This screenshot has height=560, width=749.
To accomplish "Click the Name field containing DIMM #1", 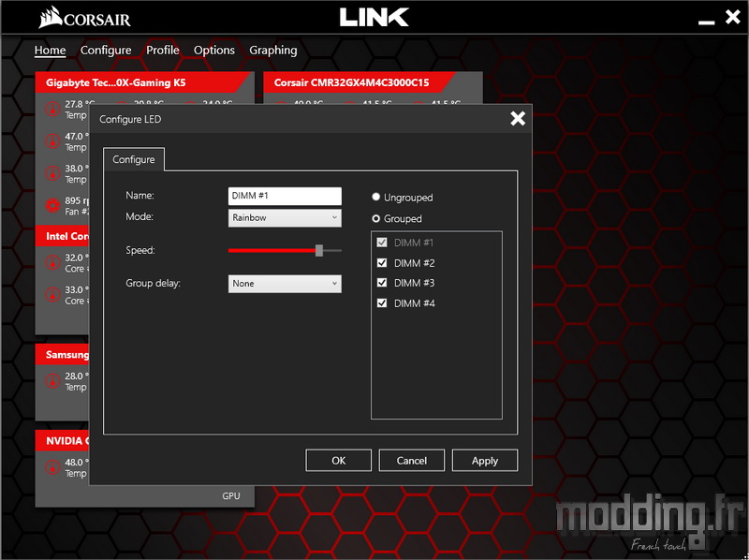I will tap(285, 196).
